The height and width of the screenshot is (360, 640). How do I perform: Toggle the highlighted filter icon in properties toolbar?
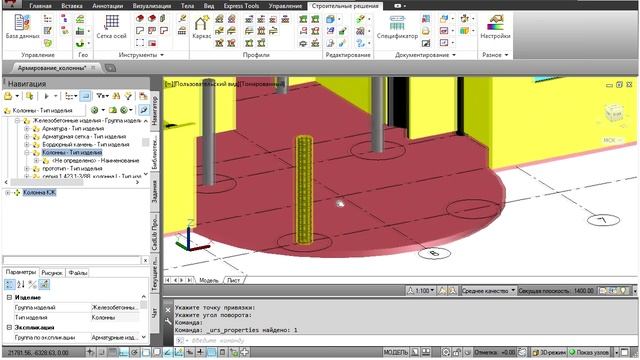(x=44, y=284)
